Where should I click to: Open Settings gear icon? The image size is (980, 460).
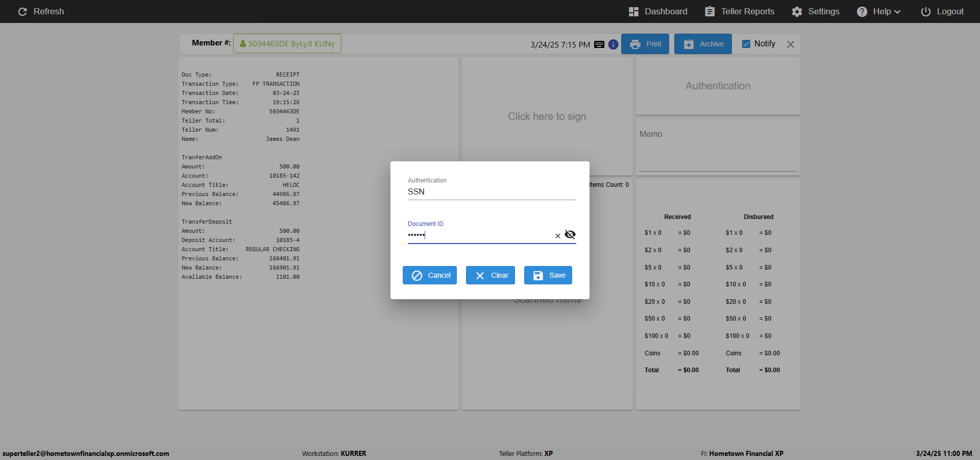pos(797,11)
